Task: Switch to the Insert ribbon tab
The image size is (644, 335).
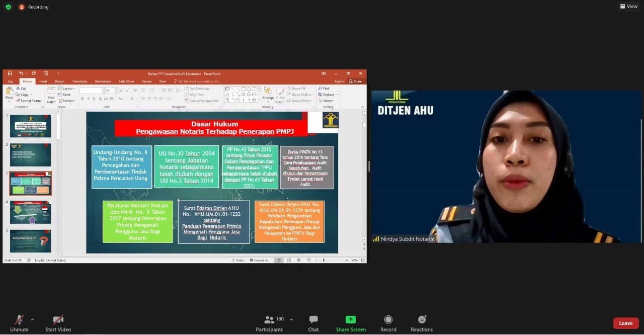Action: click(x=43, y=81)
